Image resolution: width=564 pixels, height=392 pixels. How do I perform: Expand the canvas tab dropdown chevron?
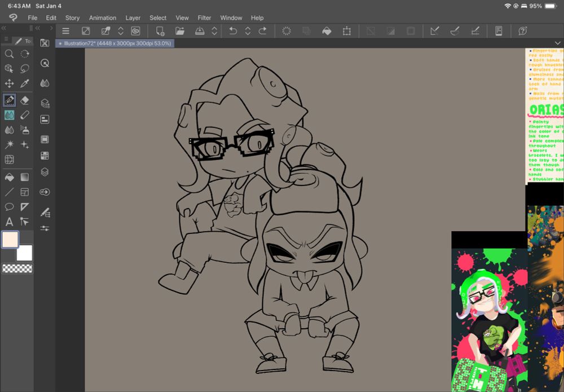click(x=558, y=43)
